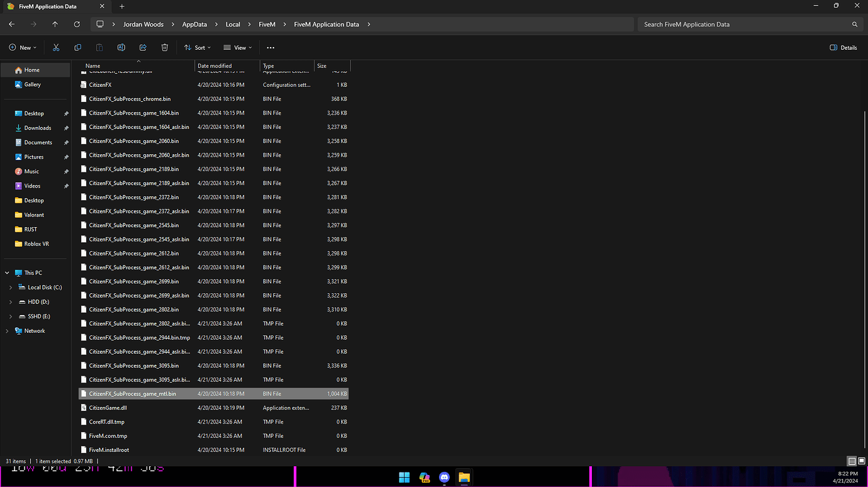Open the Sort dropdown
The image size is (868, 487).
tap(197, 47)
